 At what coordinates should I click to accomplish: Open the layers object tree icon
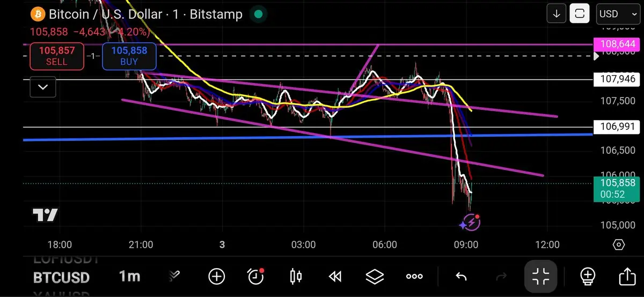click(x=375, y=277)
